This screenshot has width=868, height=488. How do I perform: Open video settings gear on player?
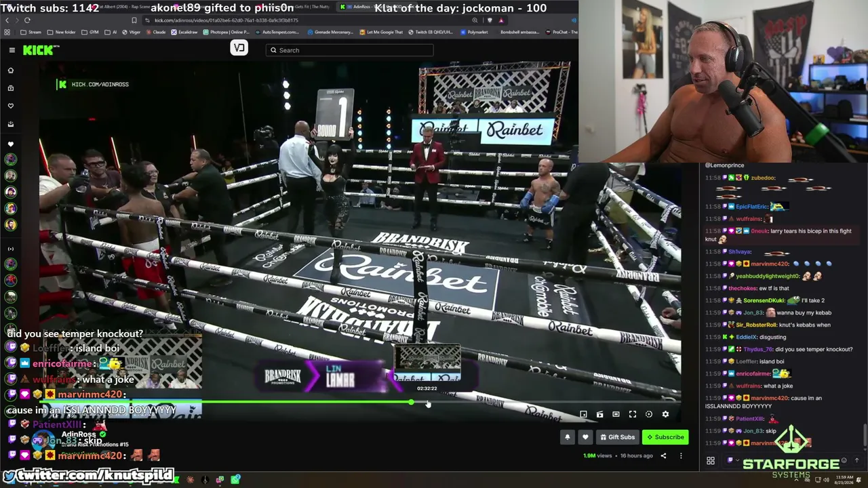[665, 414]
